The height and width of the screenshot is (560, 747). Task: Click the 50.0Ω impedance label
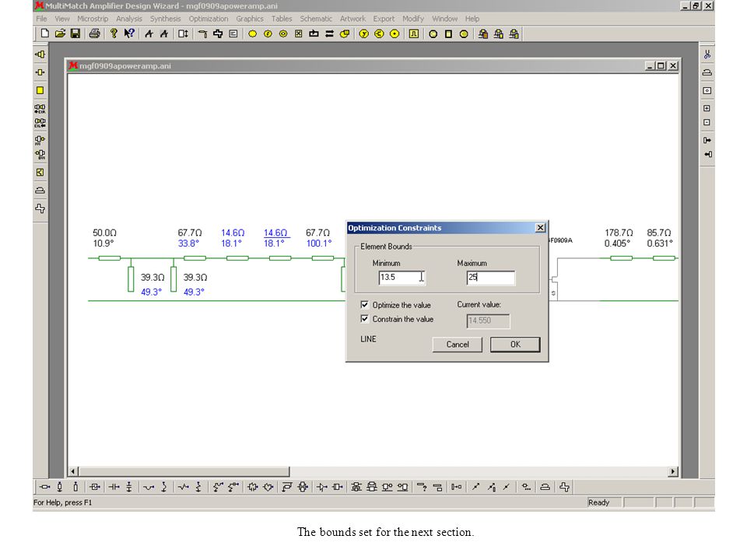point(104,233)
